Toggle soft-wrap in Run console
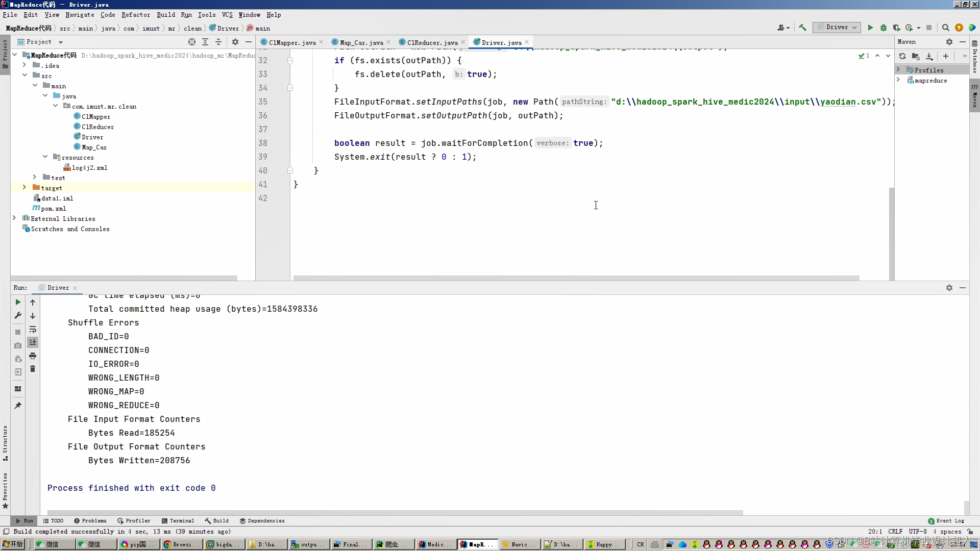 33,329
